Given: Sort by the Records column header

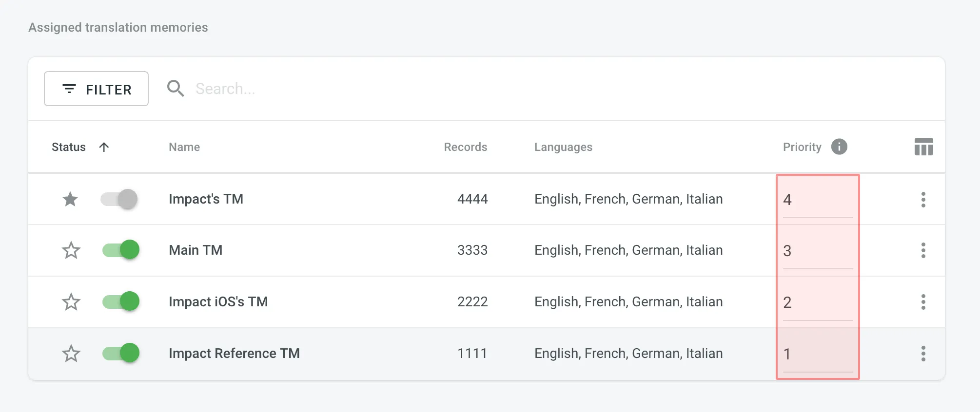Looking at the screenshot, I should (x=465, y=147).
